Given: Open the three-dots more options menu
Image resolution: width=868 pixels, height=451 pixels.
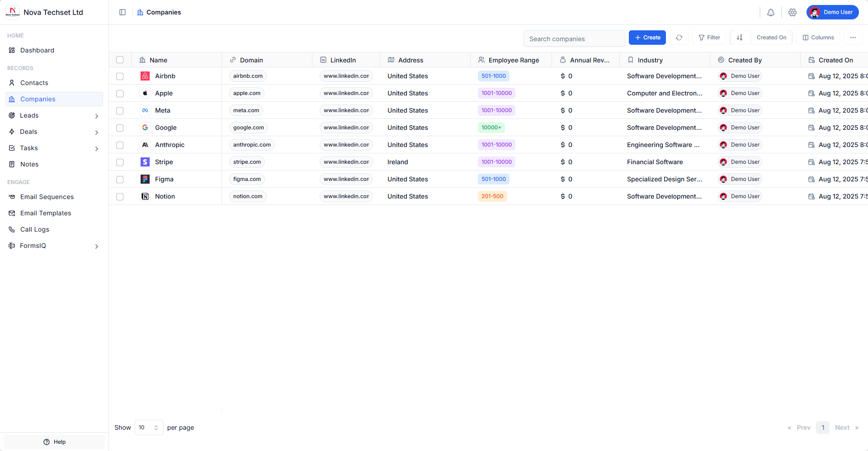Looking at the screenshot, I should (853, 38).
